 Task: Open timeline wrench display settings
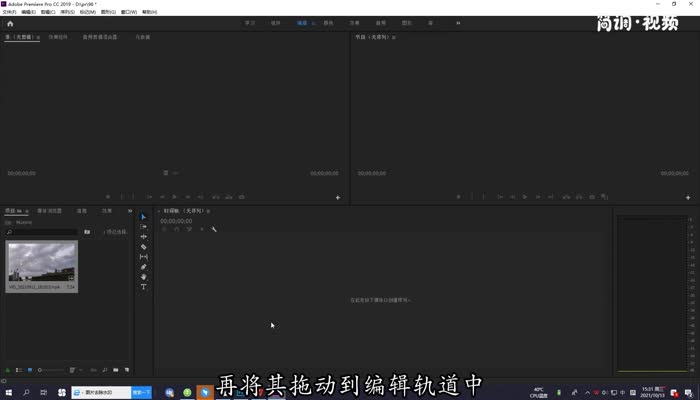click(214, 229)
